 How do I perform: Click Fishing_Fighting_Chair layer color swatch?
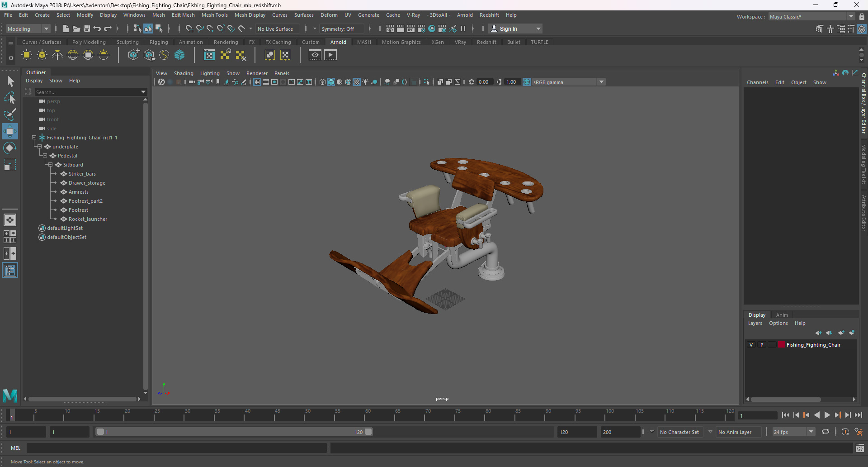click(782, 345)
